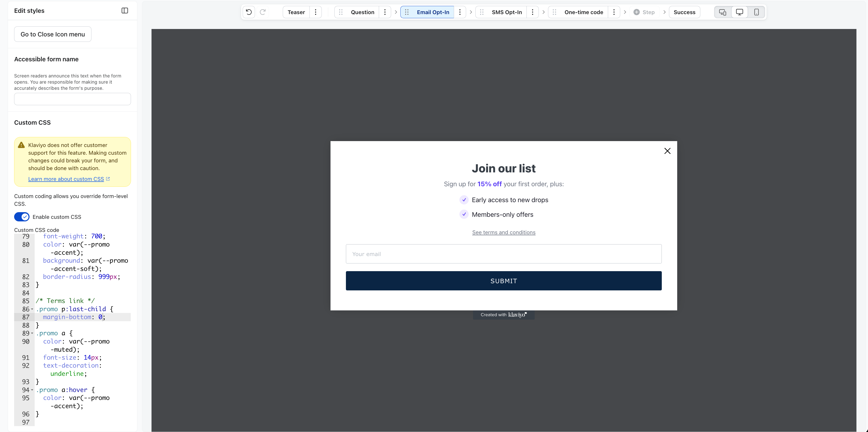The width and height of the screenshot is (868, 432).
Task: Click the SMS Opt-In drag handle
Action: [482, 12]
